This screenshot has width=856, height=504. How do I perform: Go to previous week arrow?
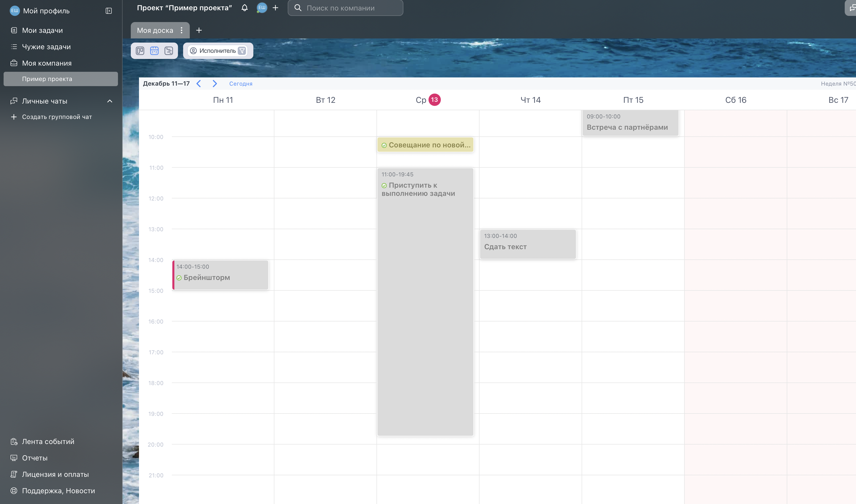coord(199,84)
